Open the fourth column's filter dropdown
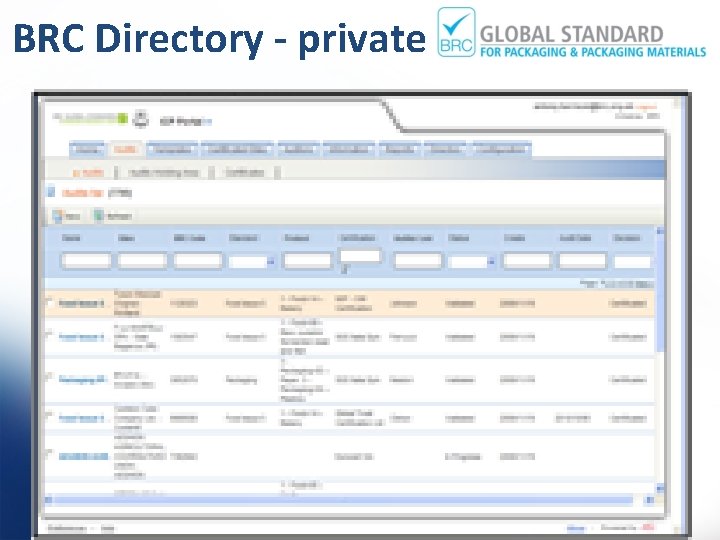Screen dimensions: 720x540 [270, 262]
